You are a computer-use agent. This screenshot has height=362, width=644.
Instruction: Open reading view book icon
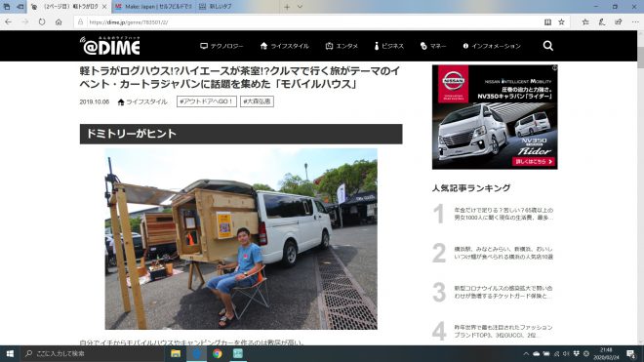point(547,22)
